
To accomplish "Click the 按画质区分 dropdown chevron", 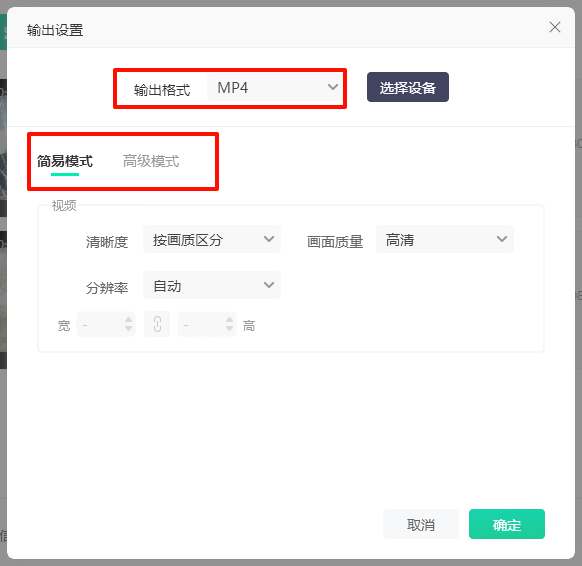I will pos(269,239).
